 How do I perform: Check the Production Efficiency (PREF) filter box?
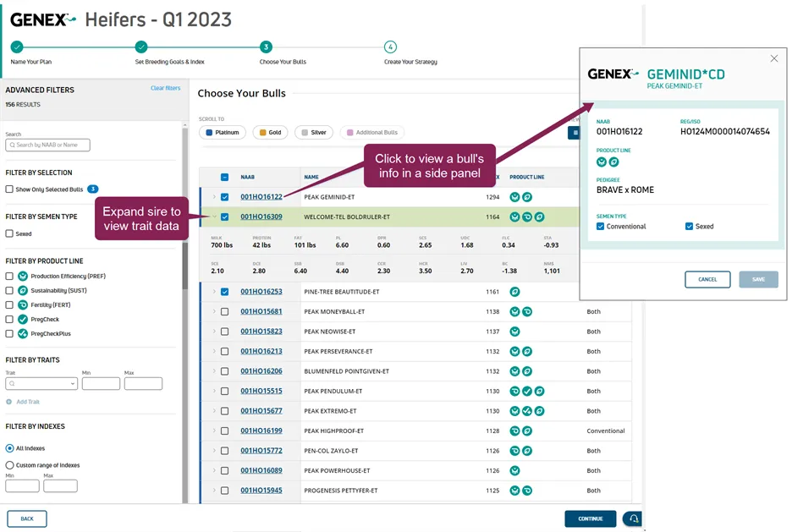pyautogui.click(x=9, y=276)
